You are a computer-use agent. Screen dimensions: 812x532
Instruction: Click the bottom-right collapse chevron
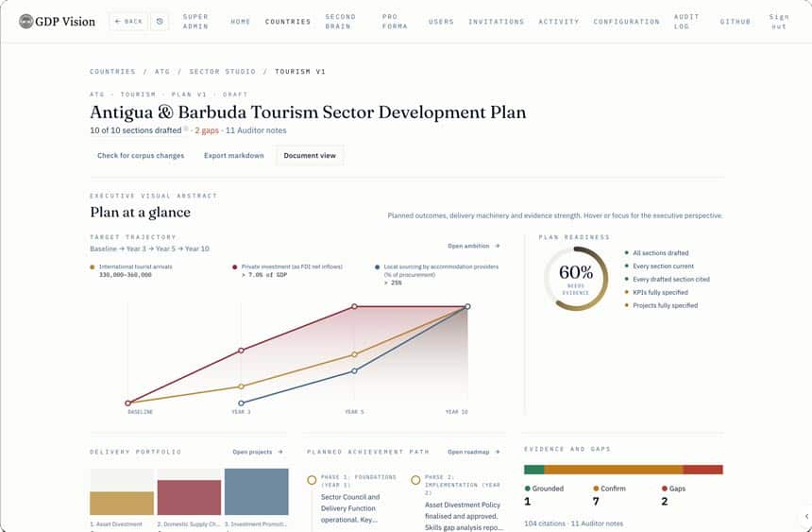806,517
